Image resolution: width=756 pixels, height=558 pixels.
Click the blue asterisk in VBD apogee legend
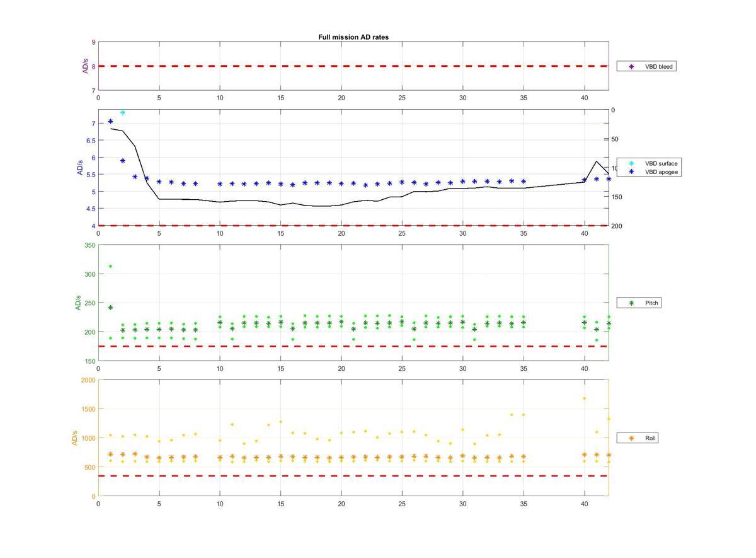tap(631, 171)
